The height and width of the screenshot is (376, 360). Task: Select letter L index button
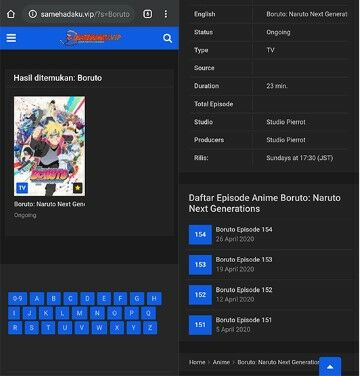(62, 313)
